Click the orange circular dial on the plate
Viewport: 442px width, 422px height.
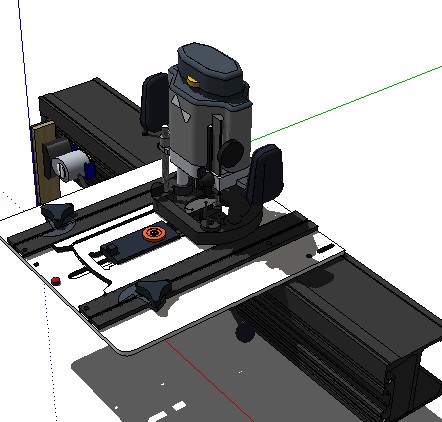[x=154, y=233]
